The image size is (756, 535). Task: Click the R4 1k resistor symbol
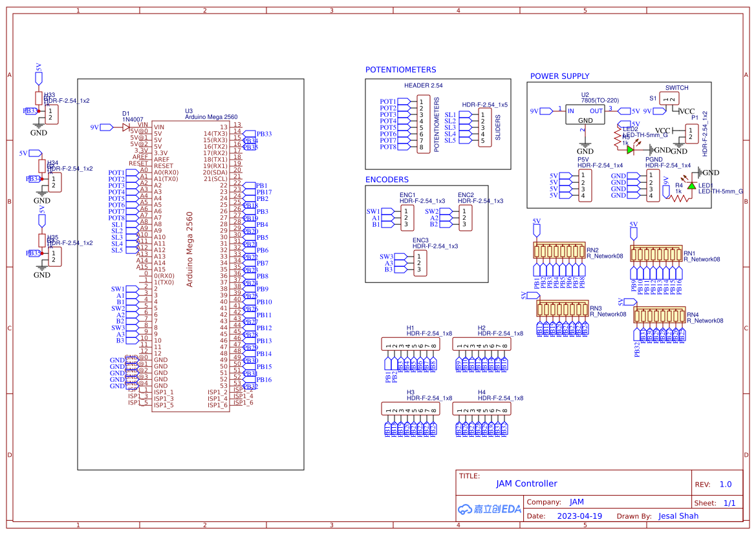click(679, 198)
